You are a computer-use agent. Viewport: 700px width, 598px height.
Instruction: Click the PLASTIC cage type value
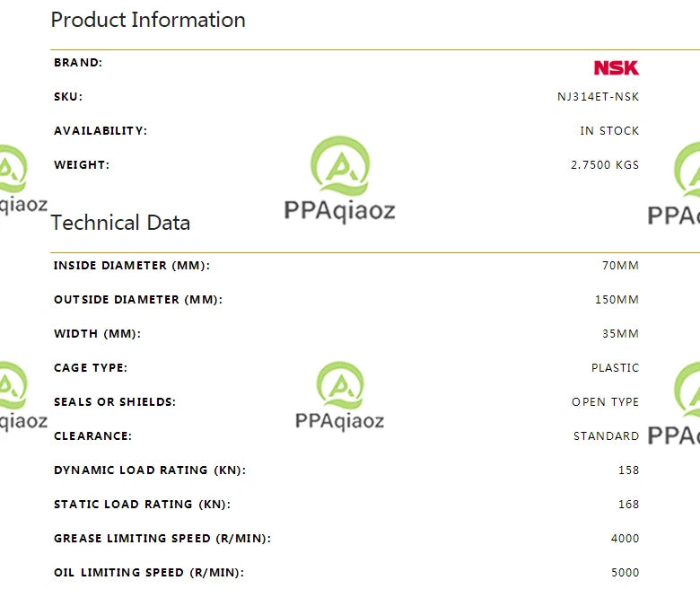pos(615,367)
